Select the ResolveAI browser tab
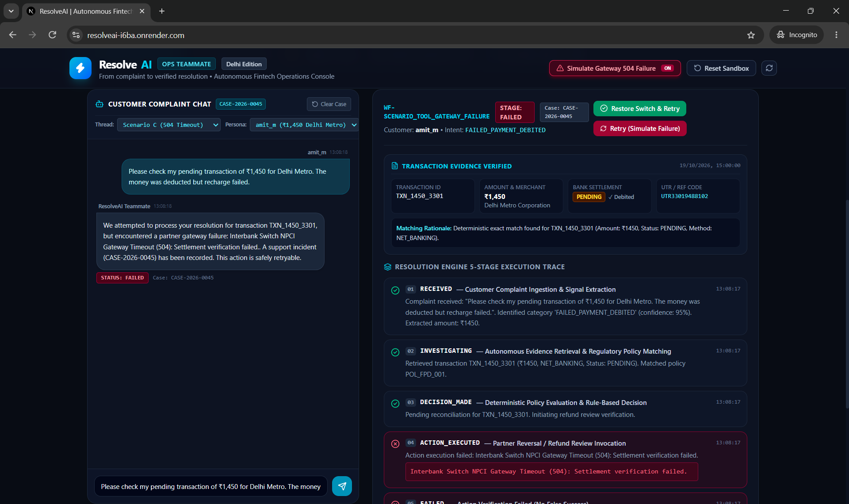The height and width of the screenshot is (504, 849). 86,11
